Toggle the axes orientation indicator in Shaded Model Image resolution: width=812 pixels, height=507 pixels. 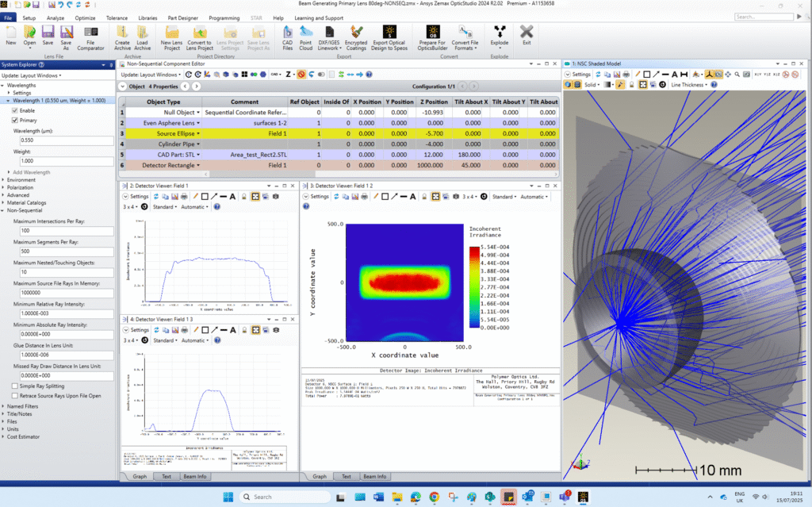point(709,75)
